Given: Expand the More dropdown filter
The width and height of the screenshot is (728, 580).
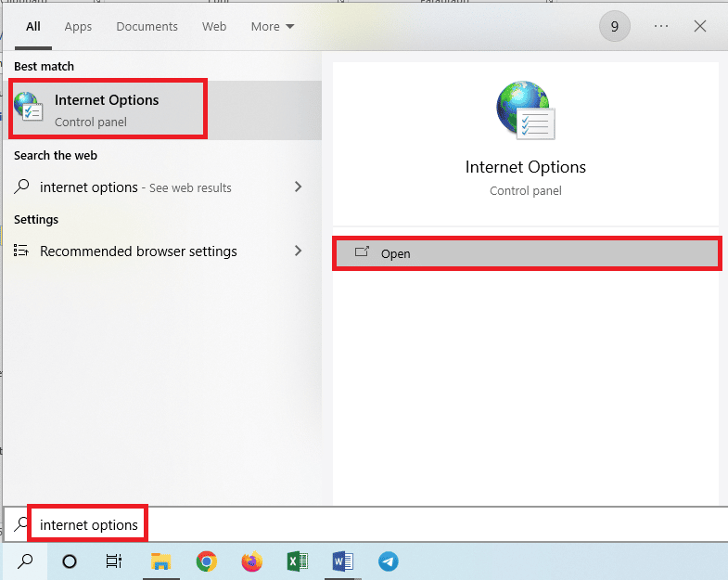Looking at the screenshot, I should tap(273, 27).
